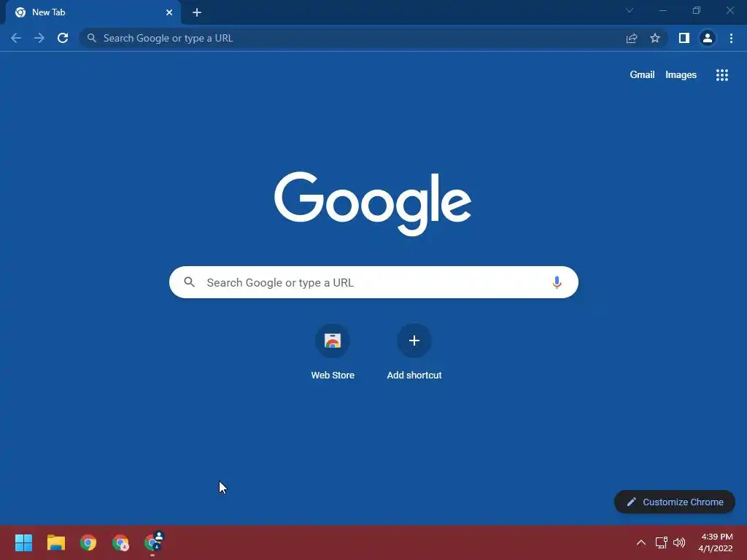Minimize the Chrome window
This screenshot has height=560, width=747.
(x=662, y=10)
